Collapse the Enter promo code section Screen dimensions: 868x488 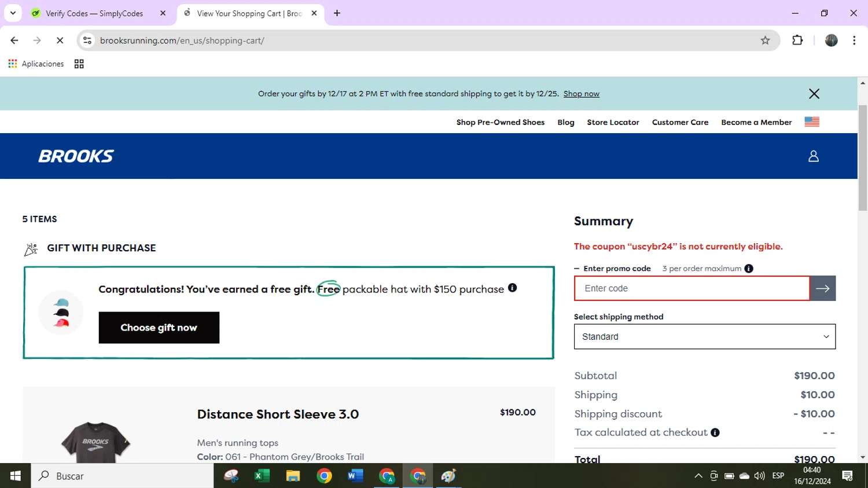612,269
